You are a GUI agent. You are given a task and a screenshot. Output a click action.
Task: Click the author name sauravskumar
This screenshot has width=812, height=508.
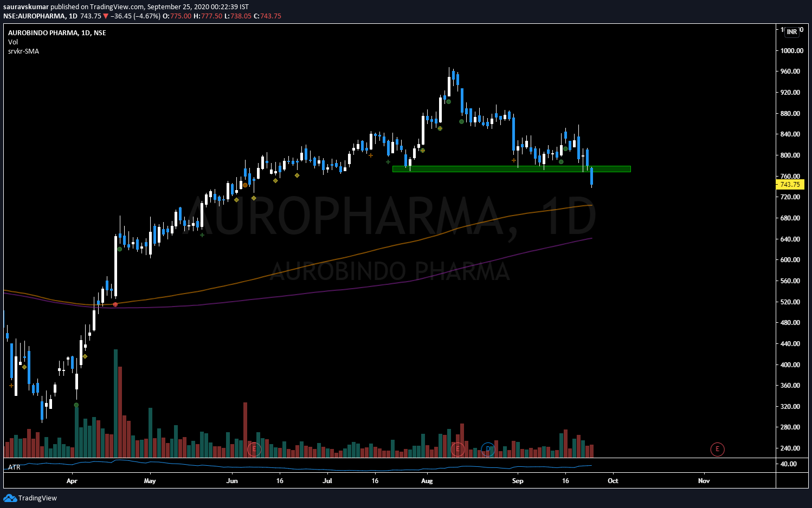click(26, 6)
